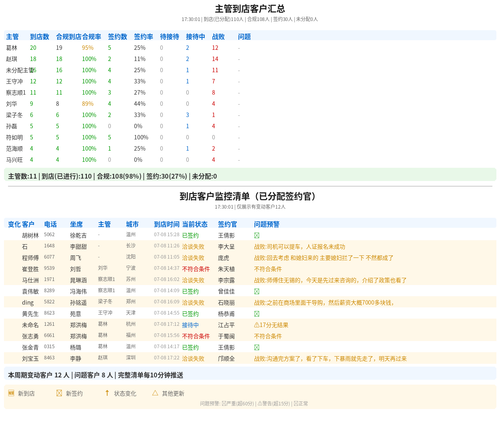Image resolution: width=500 pixels, height=426 pixels.
Task: Click the 坐席 column header
Action: 76,224
